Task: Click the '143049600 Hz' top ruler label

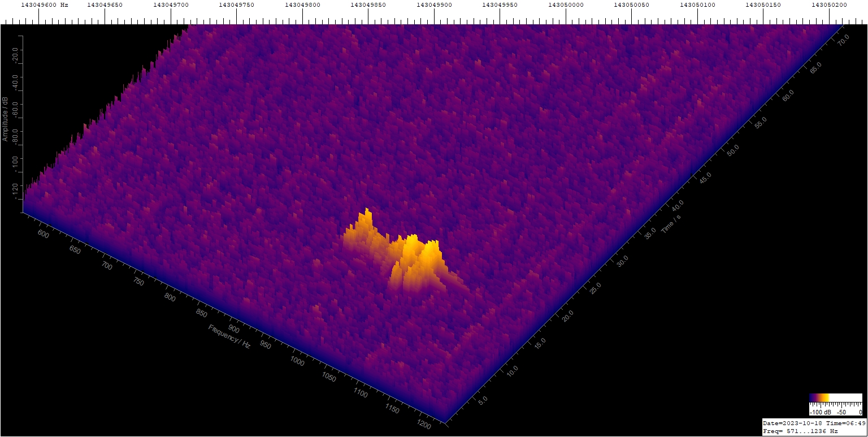Action: coord(45,5)
